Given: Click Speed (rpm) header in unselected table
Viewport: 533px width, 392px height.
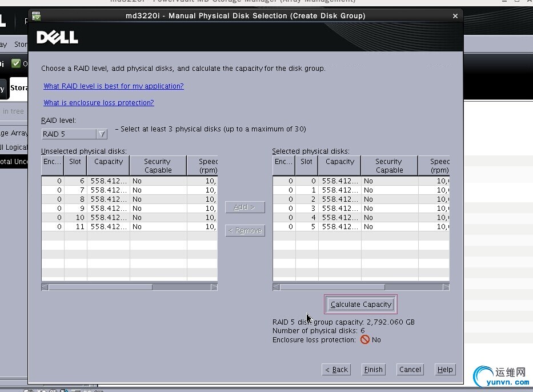Looking at the screenshot, I should (202, 166).
